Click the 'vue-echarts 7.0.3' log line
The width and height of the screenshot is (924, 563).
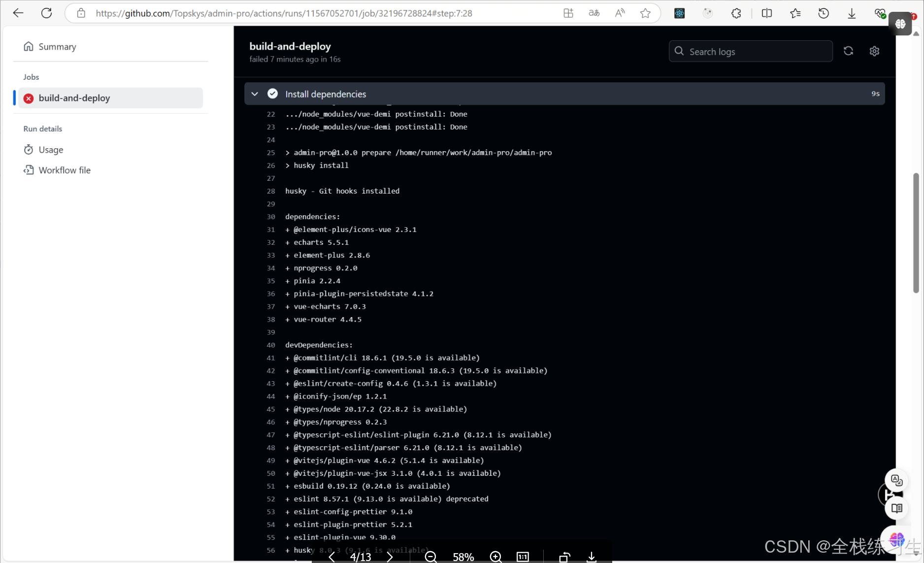point(326,306)
